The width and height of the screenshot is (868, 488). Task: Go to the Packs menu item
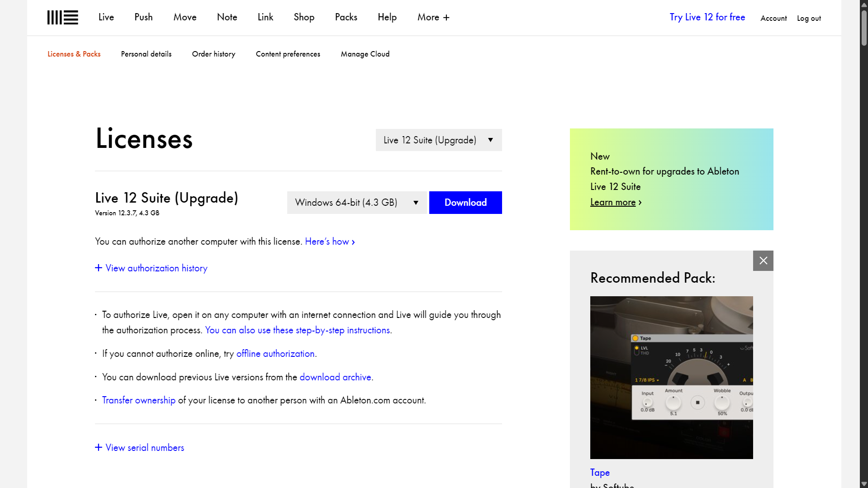(x=346, y=17)
